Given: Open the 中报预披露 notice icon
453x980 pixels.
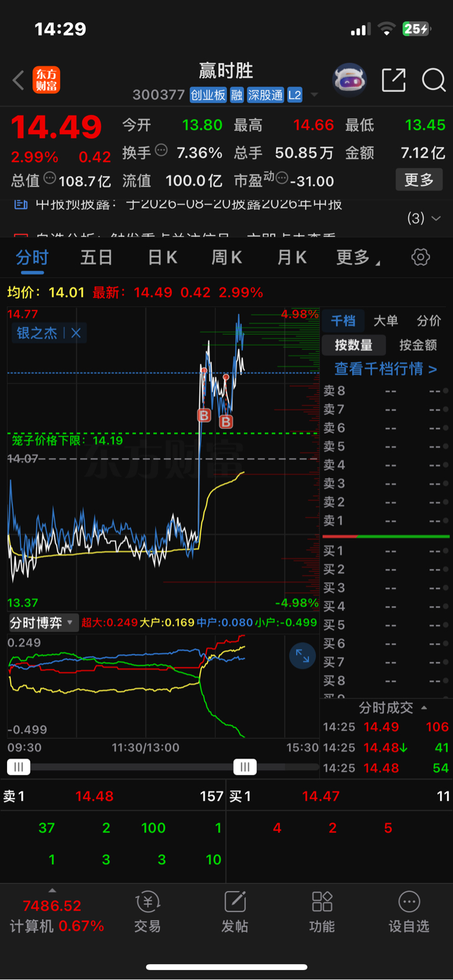Looking at the screenshot, I should coord(21,204).
